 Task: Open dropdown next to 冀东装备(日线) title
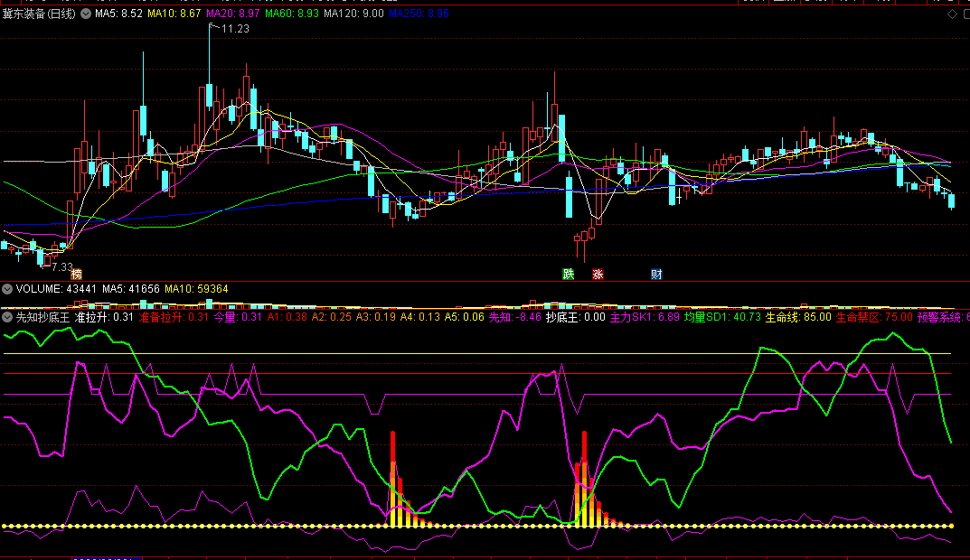point(86,14)
